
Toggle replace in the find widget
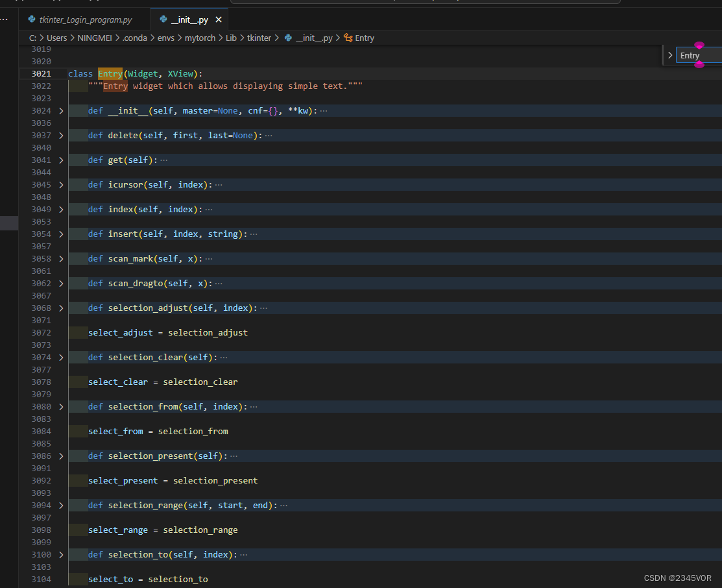click(x=670, y=55)
